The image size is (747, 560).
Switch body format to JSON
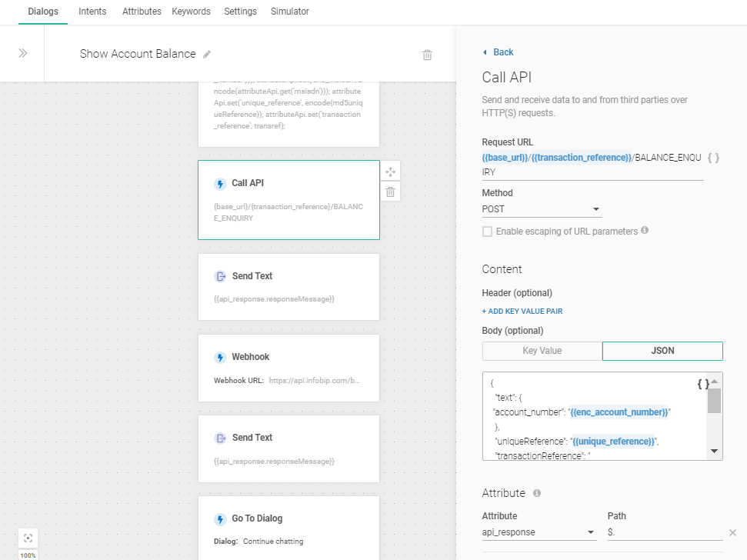coord(662,351)
